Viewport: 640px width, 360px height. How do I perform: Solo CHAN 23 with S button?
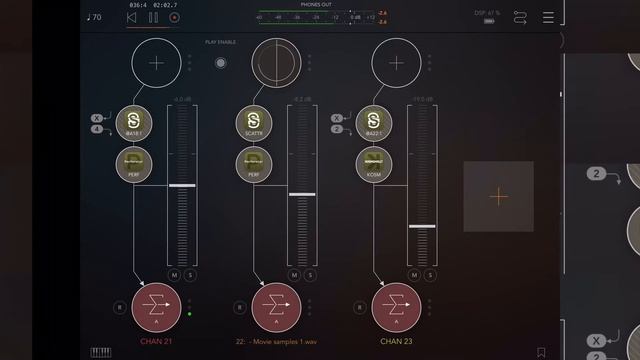(430, 275)
